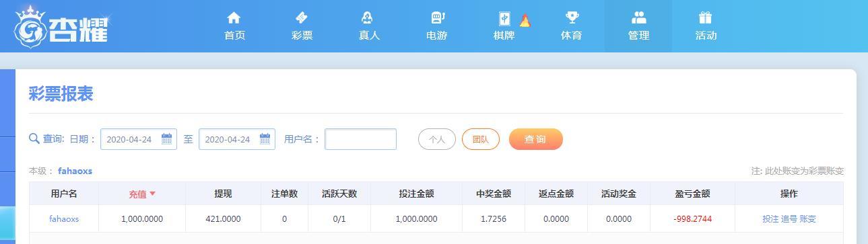The height and width of the screenshot is (244, 868).
Task: Open start date calendar icon
Action: pos(166,139)
